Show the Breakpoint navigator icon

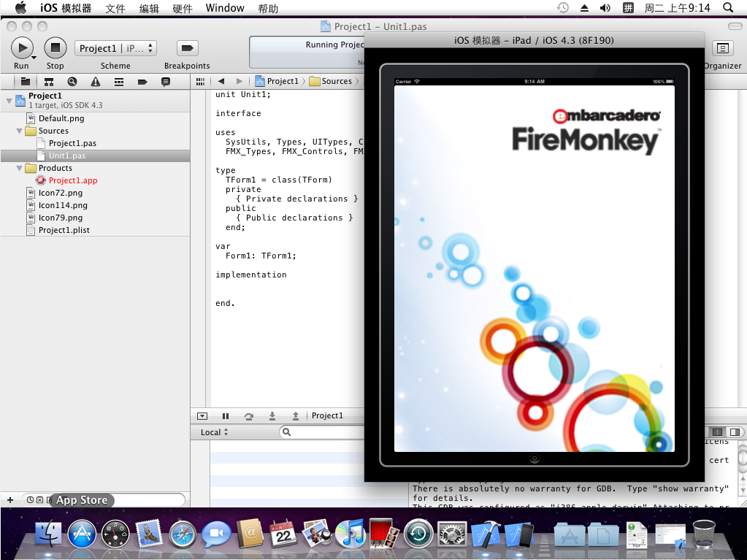pos(142,82)
